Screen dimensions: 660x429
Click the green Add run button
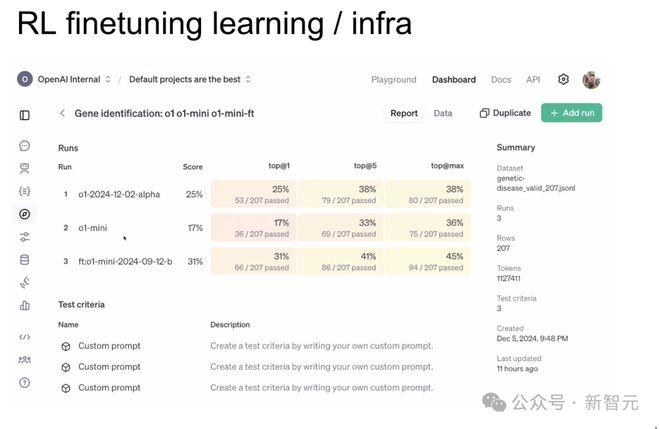point(571,114)
